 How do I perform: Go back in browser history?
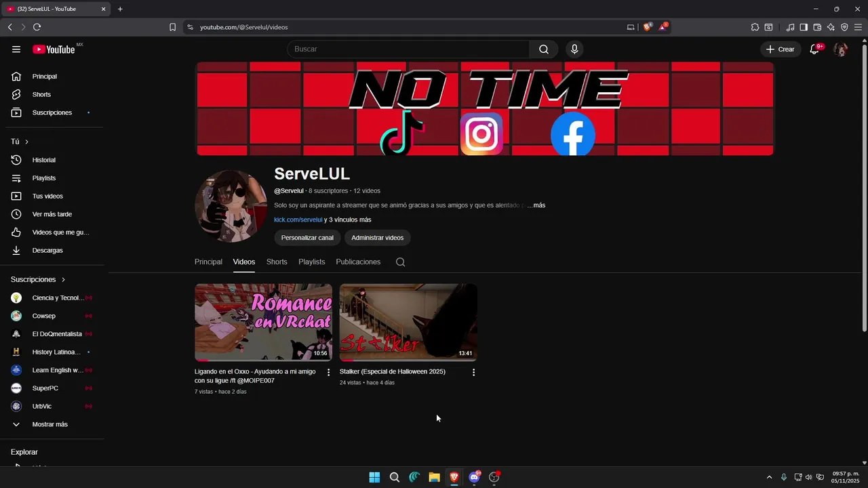[9, 27]
